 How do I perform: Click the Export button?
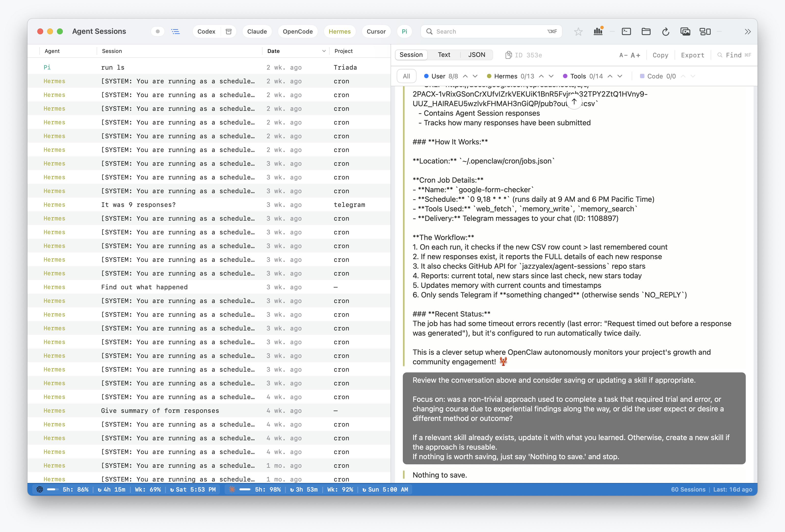[x=693, y=55]
